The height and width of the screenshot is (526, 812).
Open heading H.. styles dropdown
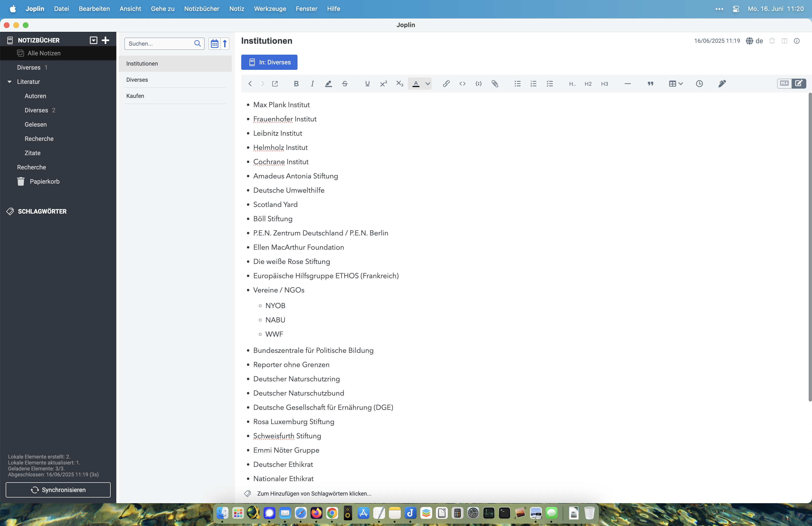coord(572,84)
